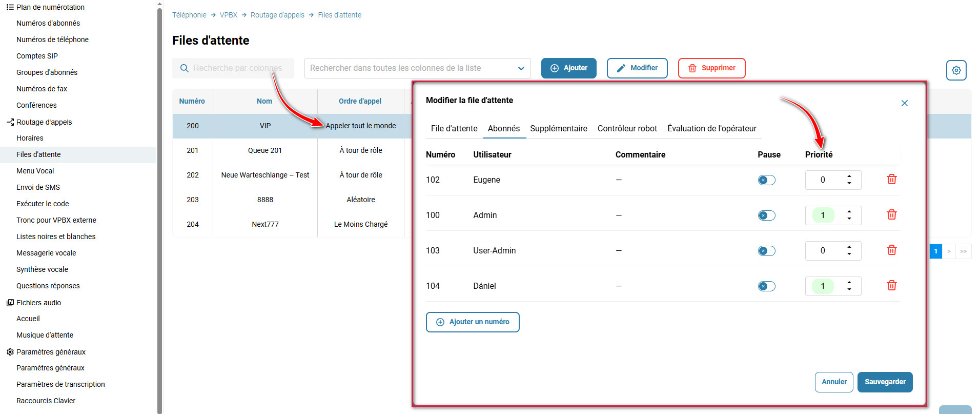
Task: Toggle pause for Admin
Action: pyautogui.click(x=767, y=215)
